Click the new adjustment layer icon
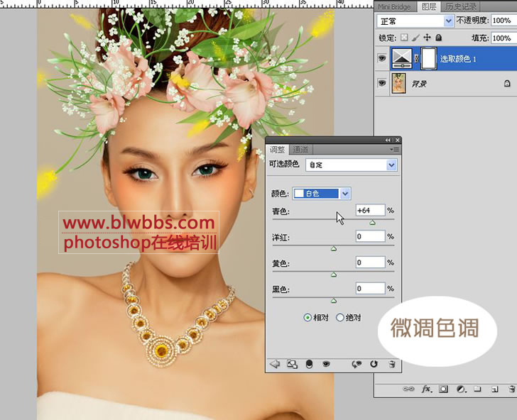Viewport: 517px width, 420px height. tap(461, 389)
